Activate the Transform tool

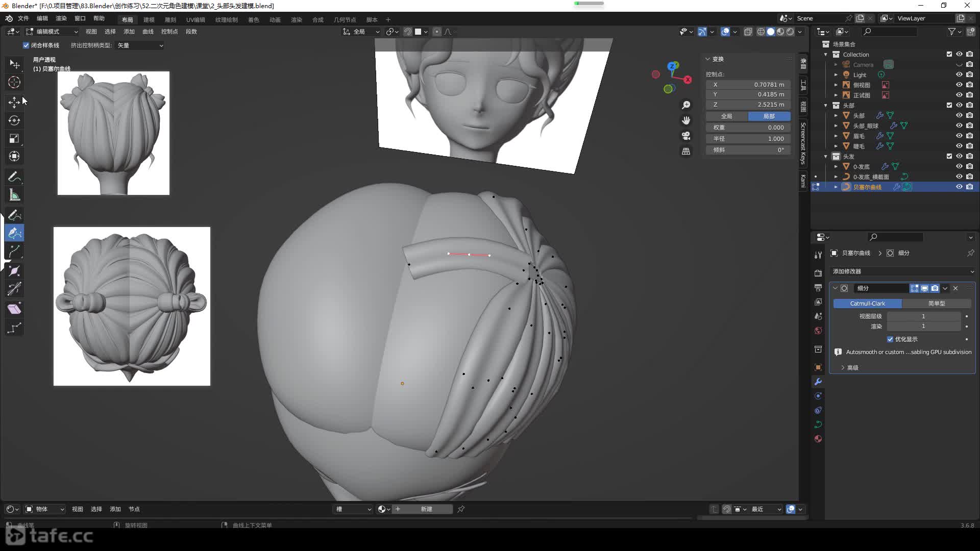point(14,156)
